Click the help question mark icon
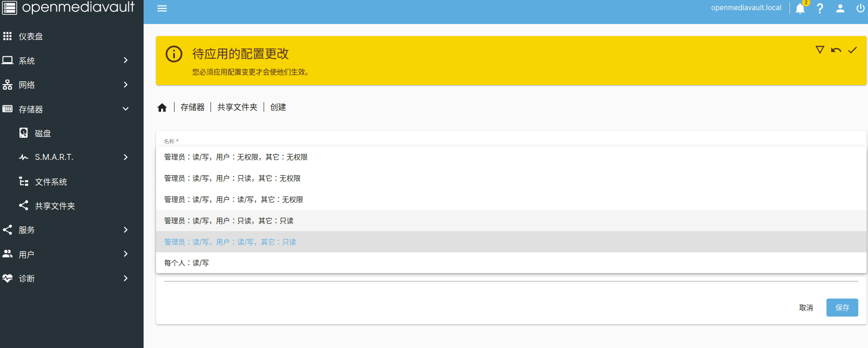The height and width of the screenshot is (348, 868). pos(820,9)
